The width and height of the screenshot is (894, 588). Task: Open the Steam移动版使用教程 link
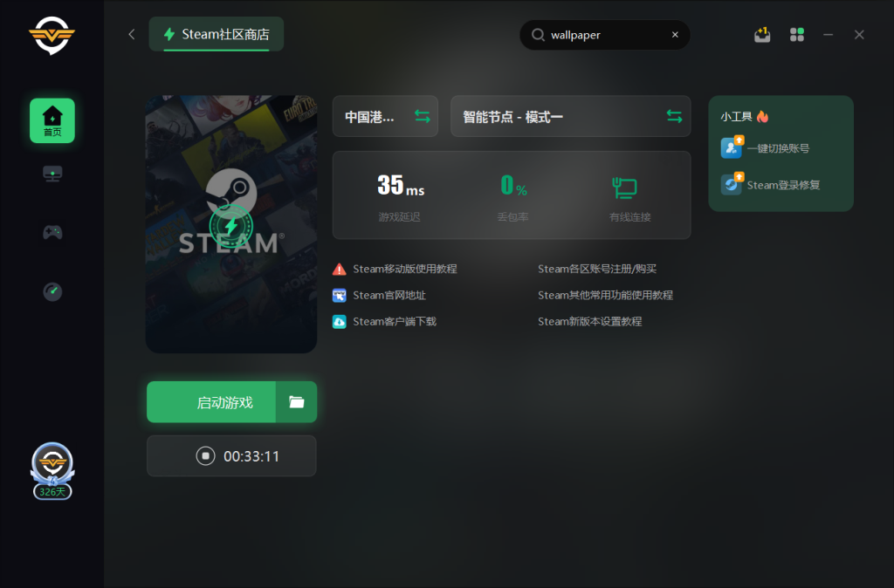tap(405, 269)
